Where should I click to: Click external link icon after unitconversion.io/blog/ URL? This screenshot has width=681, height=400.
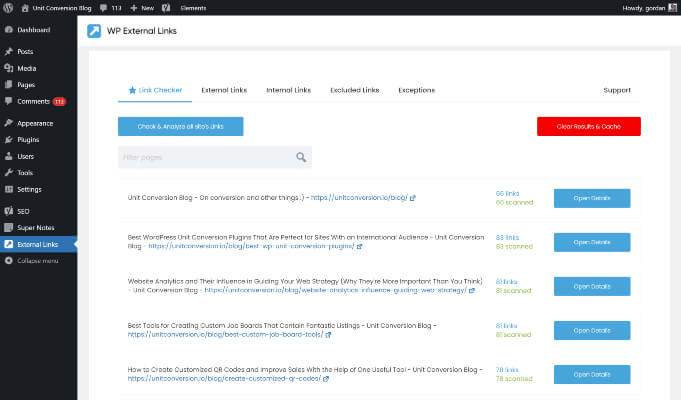[413, 198]
